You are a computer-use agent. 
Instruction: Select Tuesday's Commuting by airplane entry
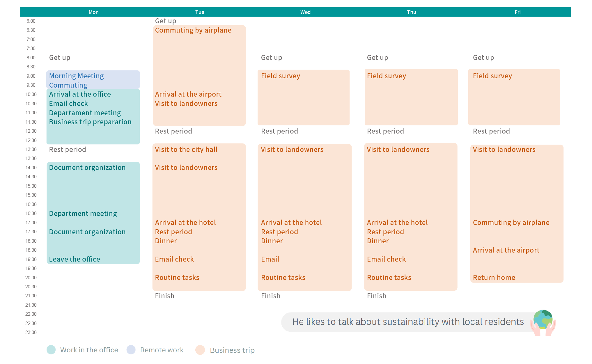(193, 30)
